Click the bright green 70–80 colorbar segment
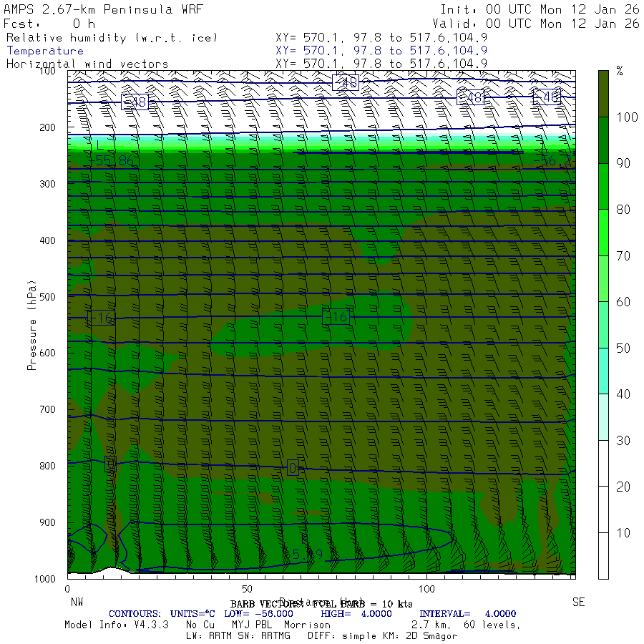Viewport: 644px width, 644px height. tap(603, 233)
